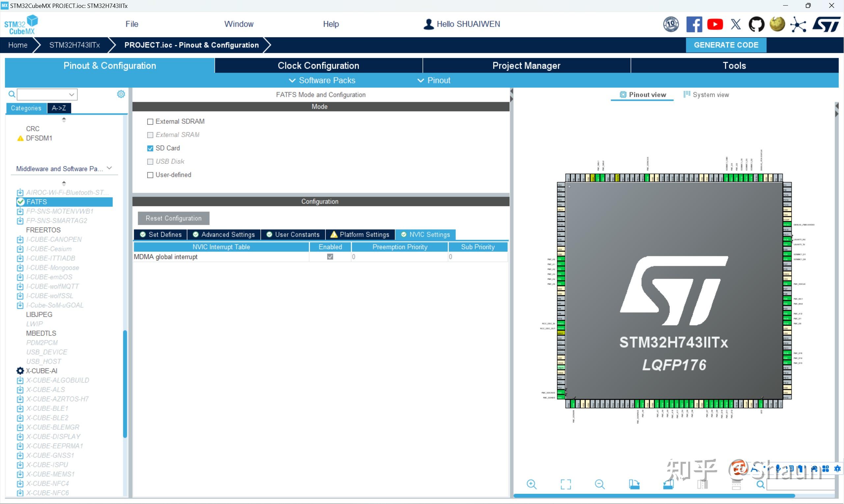This screenshot has height=504, width=844.
Task: Open X-CUBE-AI software pack item
Action: tap(42, 371)
